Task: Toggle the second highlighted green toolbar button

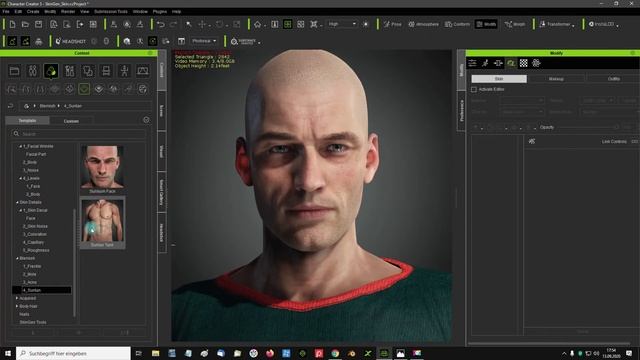Action: pyautogui.click(x=25, y=41)
